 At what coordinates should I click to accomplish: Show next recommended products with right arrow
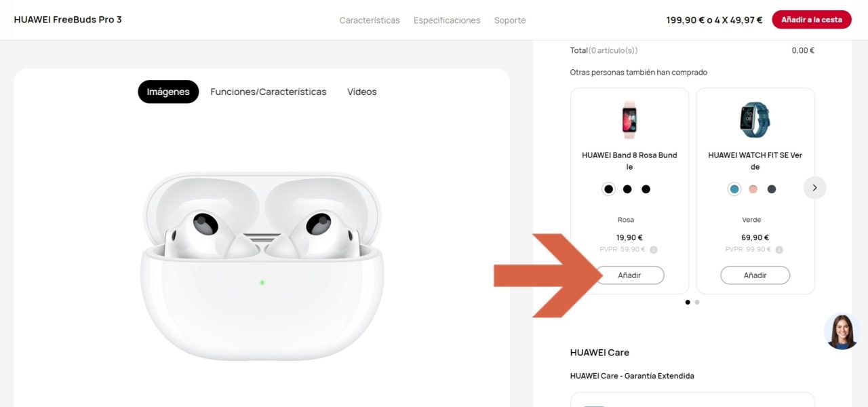pos(814,187)
